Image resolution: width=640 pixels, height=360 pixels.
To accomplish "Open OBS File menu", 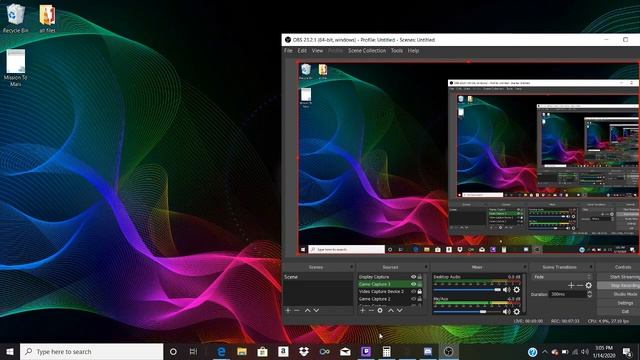I will tap(288, 51).
